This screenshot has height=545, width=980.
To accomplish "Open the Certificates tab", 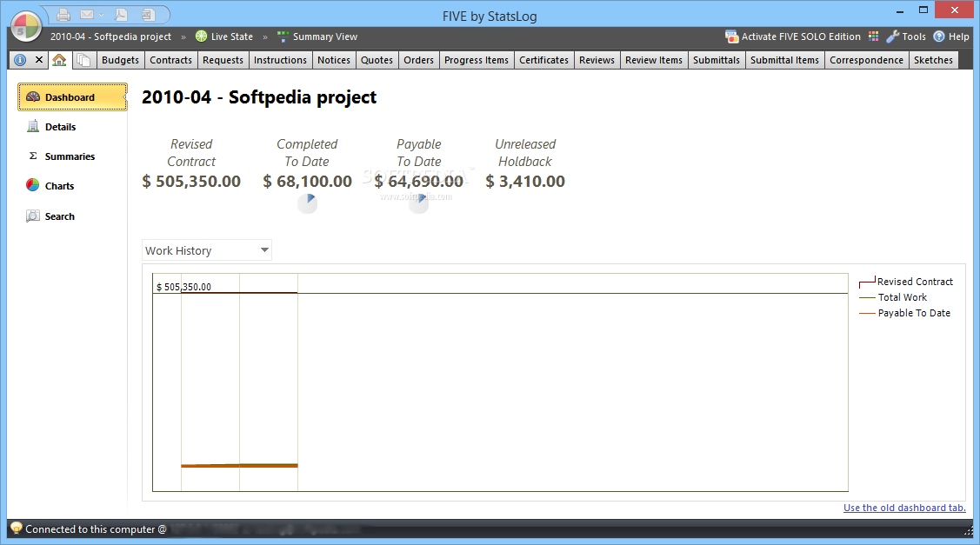I will click(543, 60).
